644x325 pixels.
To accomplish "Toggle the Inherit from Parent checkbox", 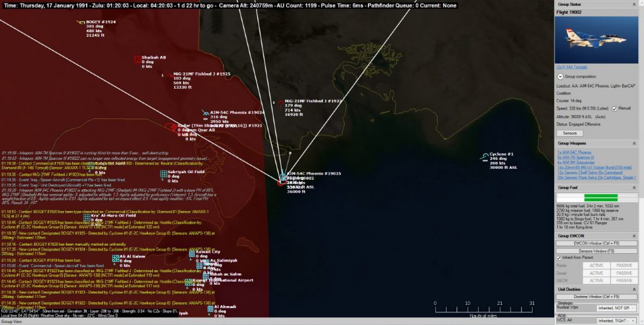I will (558, 258).
